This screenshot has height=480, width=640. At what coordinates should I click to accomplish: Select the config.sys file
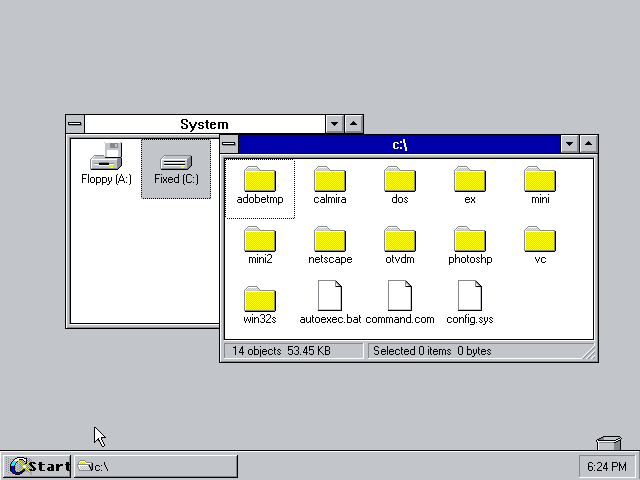tap(470, 297)
